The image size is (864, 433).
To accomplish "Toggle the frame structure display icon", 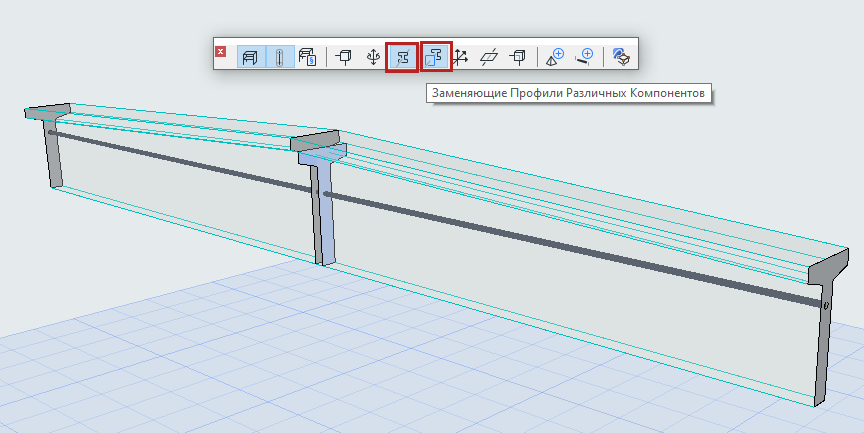I will pyautogui.click(x=249, y=57).
